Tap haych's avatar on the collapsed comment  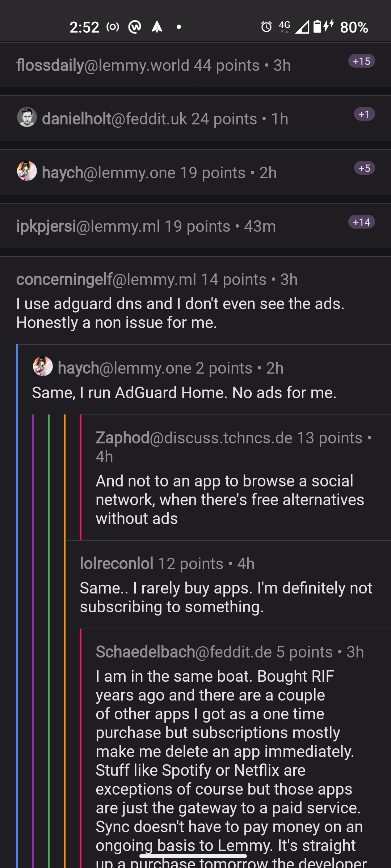(x=27, y=171)
